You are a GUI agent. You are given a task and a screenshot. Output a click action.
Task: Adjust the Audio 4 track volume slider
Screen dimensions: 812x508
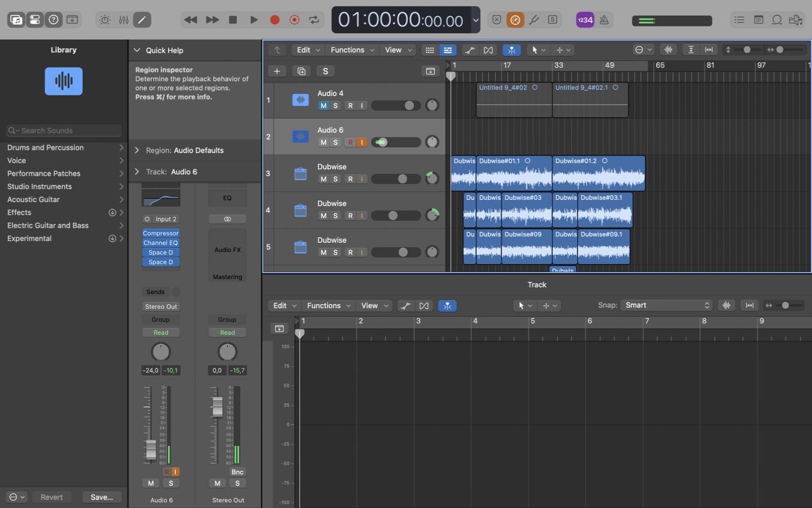tap(409, 106)
